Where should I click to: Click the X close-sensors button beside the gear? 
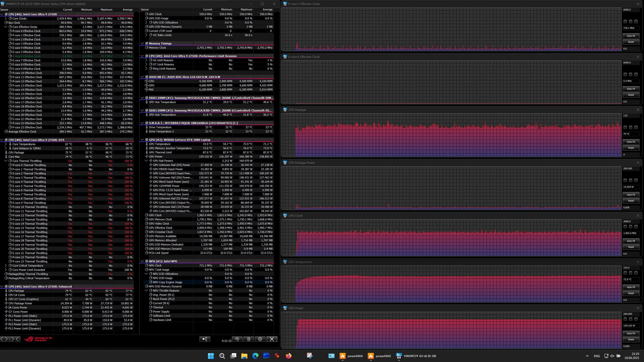[x=272, y=339]
